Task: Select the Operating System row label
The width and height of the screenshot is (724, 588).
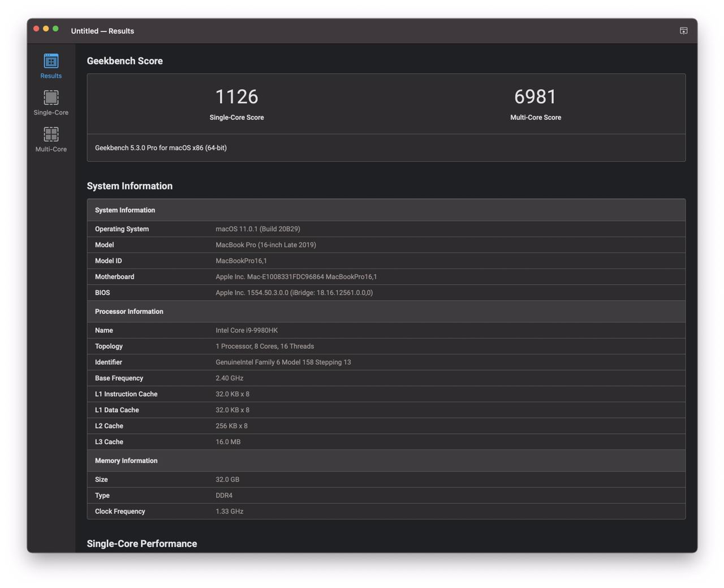Action: pyautogui.click(x=122, y=229)
